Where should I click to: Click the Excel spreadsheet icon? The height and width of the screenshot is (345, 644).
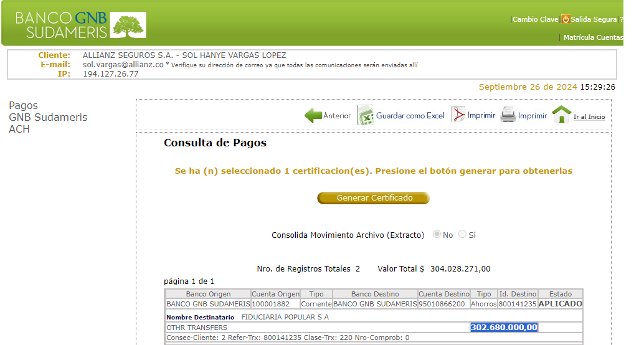point(365,115)
